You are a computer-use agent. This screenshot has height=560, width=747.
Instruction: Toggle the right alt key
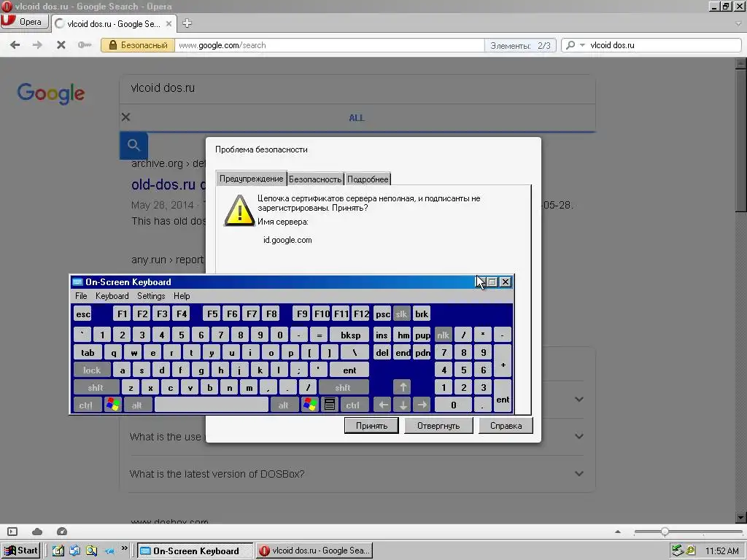click(284, 405)
